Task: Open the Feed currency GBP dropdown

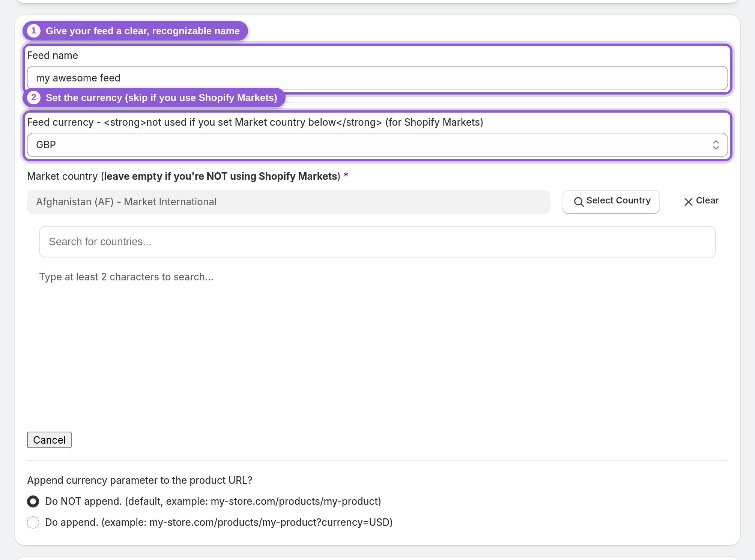Action: point(377,145)
